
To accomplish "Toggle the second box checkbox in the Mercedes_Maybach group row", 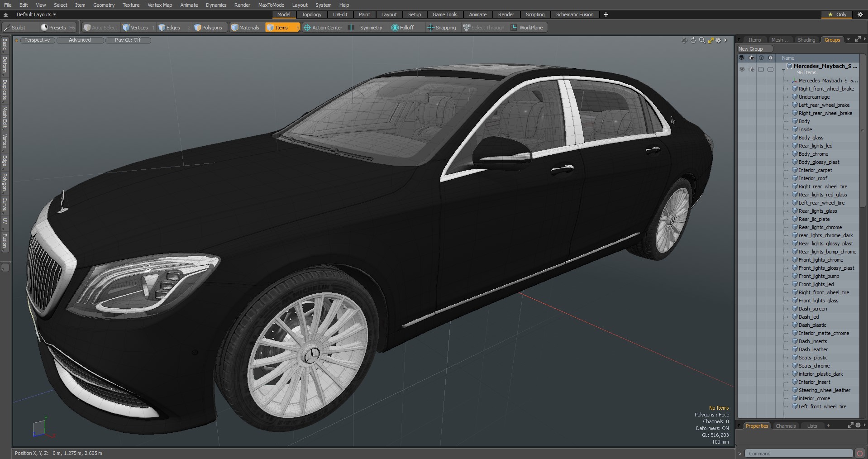I will 771,69.
